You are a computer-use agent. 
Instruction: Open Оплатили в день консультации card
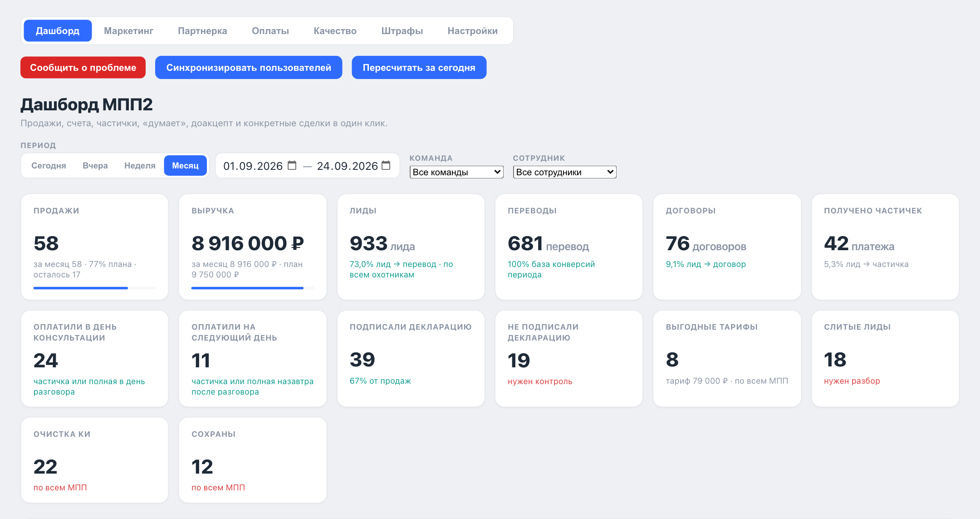pos(94,359)
